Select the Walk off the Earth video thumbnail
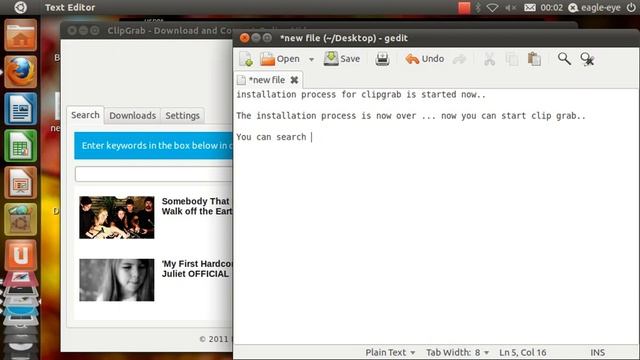 [x=117, y=218]
